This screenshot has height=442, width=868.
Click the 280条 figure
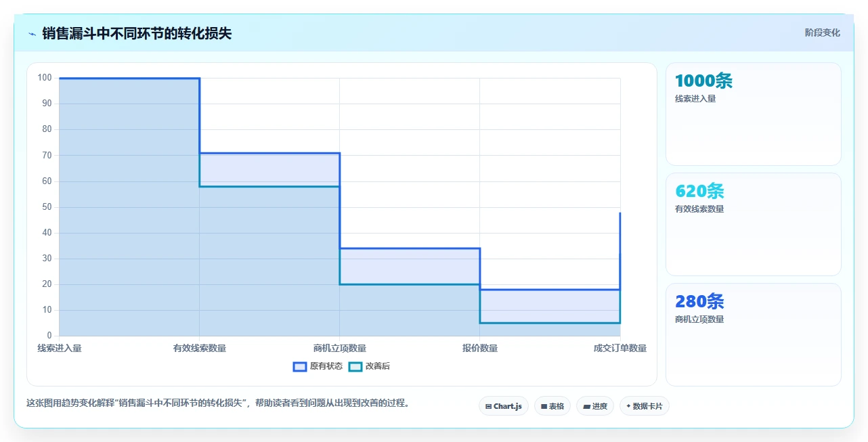(699, 301)
